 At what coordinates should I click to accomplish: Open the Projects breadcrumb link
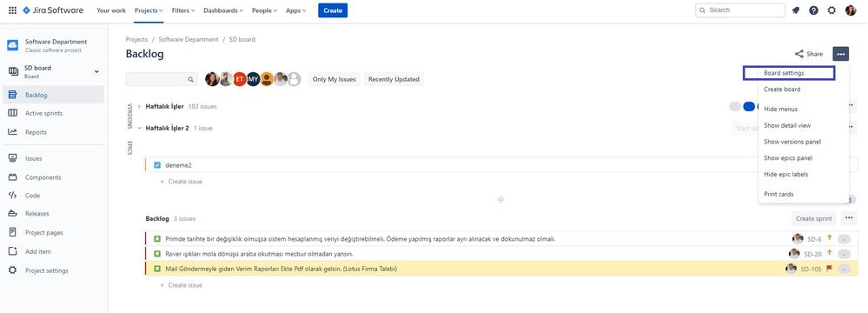pyautogui.click(x=136, y=39)
